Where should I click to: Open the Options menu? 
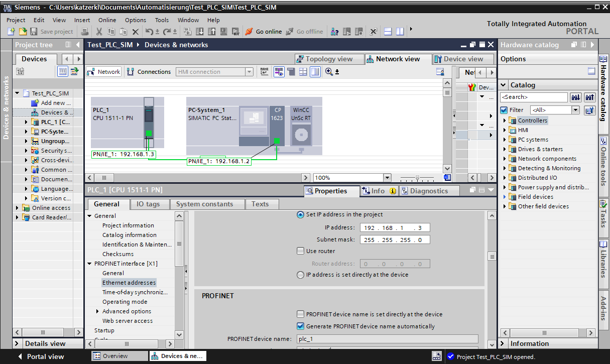click(x=136, y=20)
